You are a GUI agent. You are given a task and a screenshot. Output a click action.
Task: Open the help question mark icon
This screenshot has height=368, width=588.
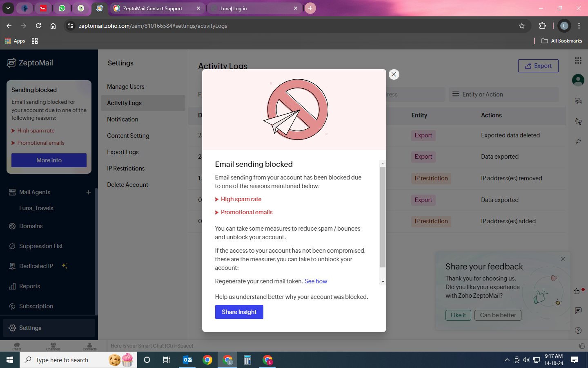(578, 330)
